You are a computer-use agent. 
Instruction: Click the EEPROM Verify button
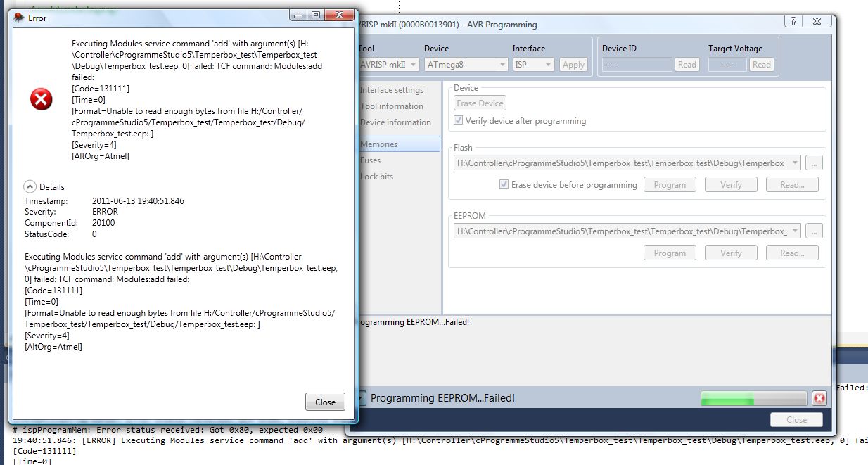pyautogui.click(x=731, y=253)
